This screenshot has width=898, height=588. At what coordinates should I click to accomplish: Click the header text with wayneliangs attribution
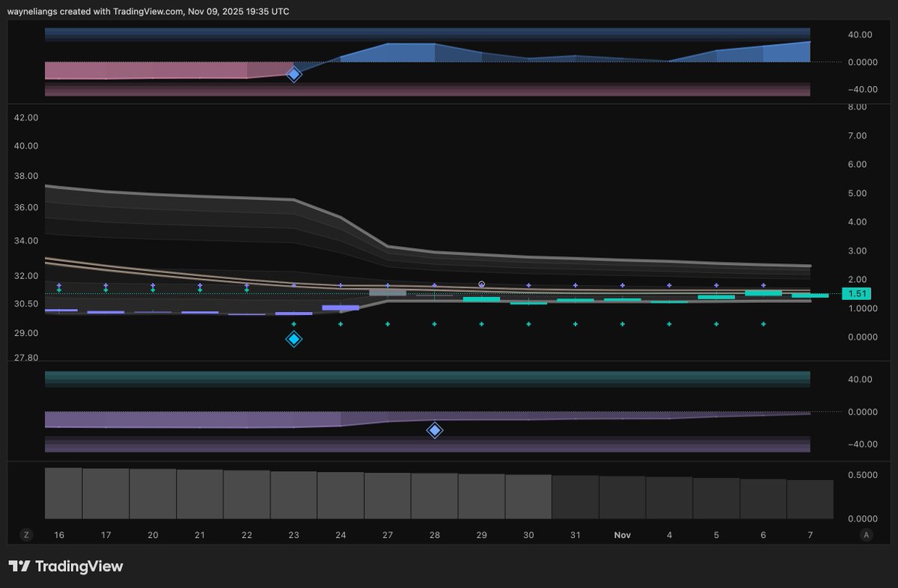[x=149, y=11]
